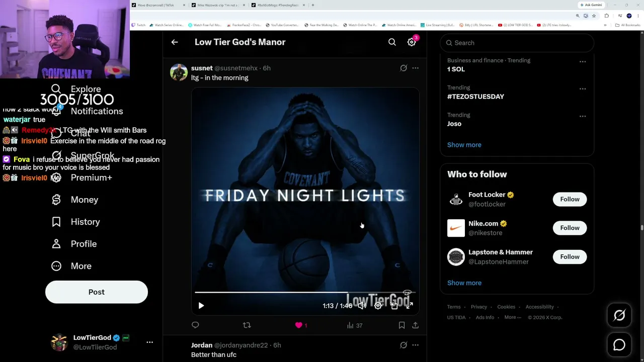644x362 pixels.
Task: Open LowTierGod account switcher dots
Action: pyautogui.click(x=149, y=342)
